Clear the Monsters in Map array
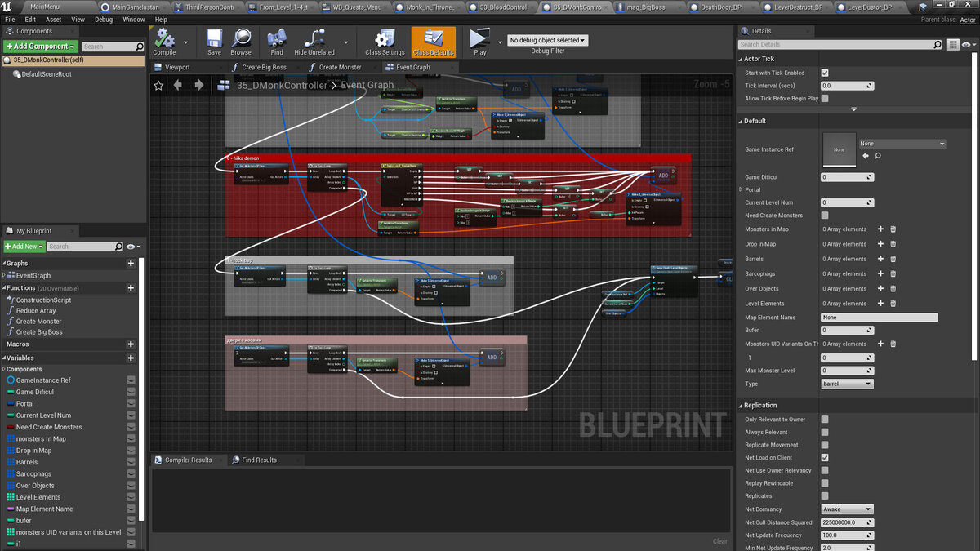Screen dimensions: 980x551 (893, 229)
